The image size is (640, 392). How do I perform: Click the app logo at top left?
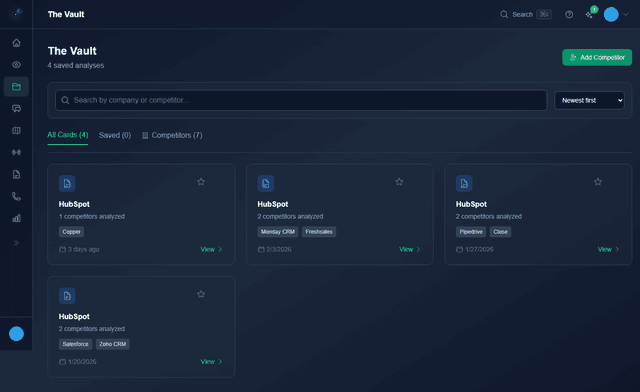tap(16, 14)
